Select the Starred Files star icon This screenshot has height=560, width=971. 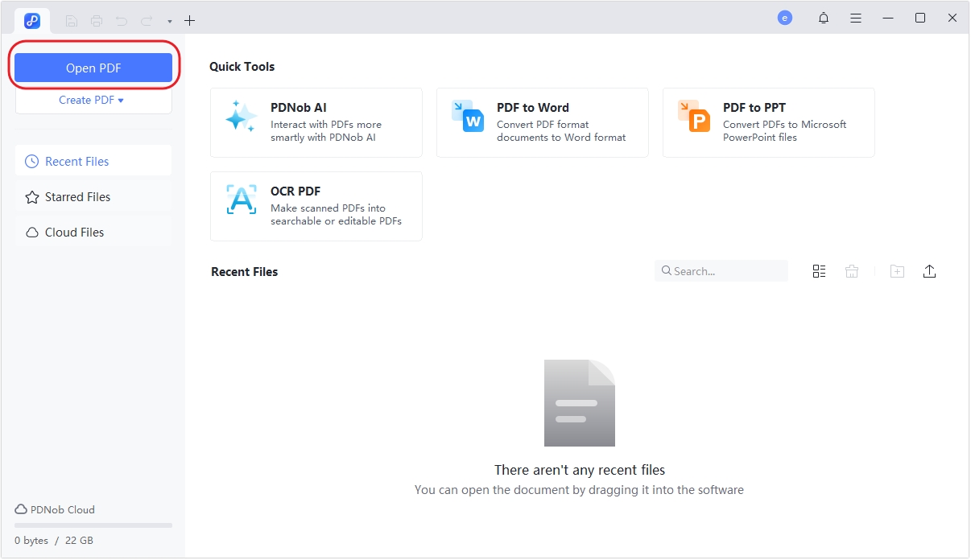[31, 196]
